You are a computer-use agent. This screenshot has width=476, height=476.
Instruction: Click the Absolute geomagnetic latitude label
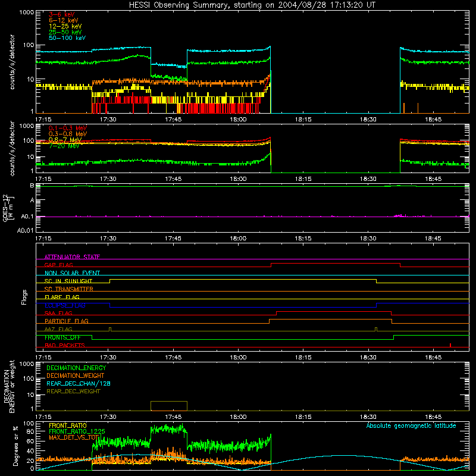[411, 425]
